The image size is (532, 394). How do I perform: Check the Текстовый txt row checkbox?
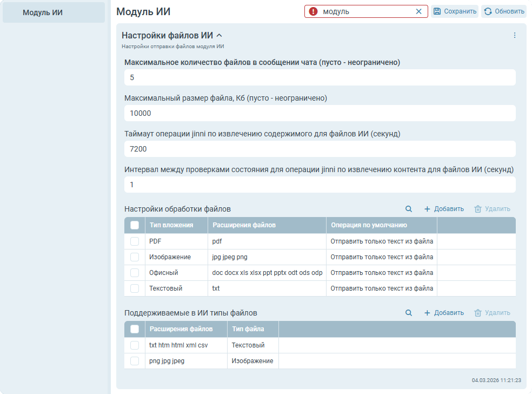(135, 288)
